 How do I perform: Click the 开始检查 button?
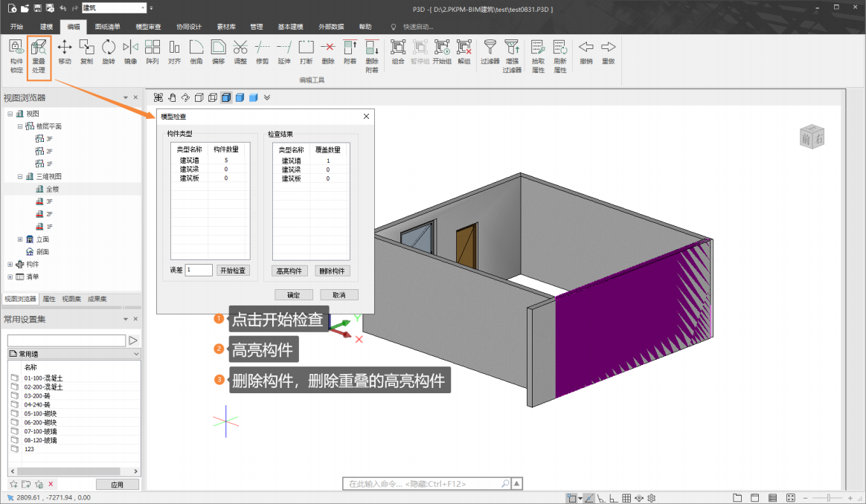point(233,271)
